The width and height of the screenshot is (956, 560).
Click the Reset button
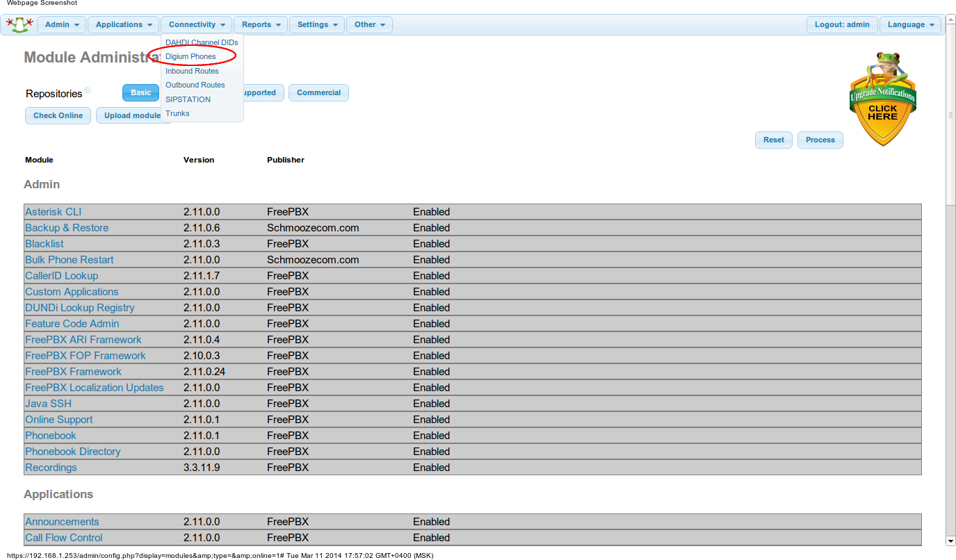click(773, 140)
